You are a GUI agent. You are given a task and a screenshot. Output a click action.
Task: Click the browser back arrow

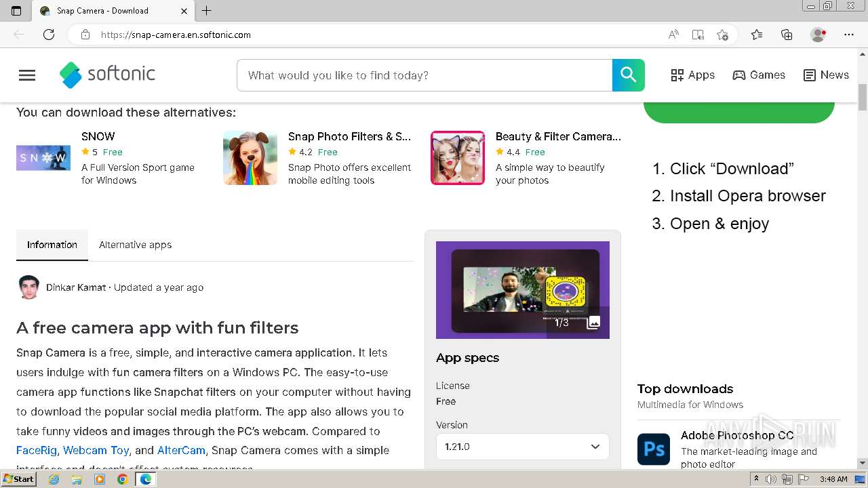(19, 35)
